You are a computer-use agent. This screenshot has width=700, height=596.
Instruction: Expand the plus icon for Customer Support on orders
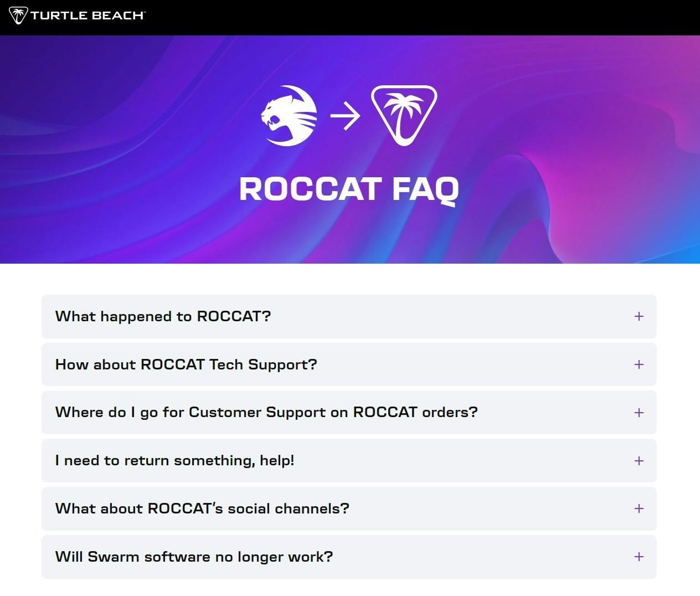(x=639, y=413)
